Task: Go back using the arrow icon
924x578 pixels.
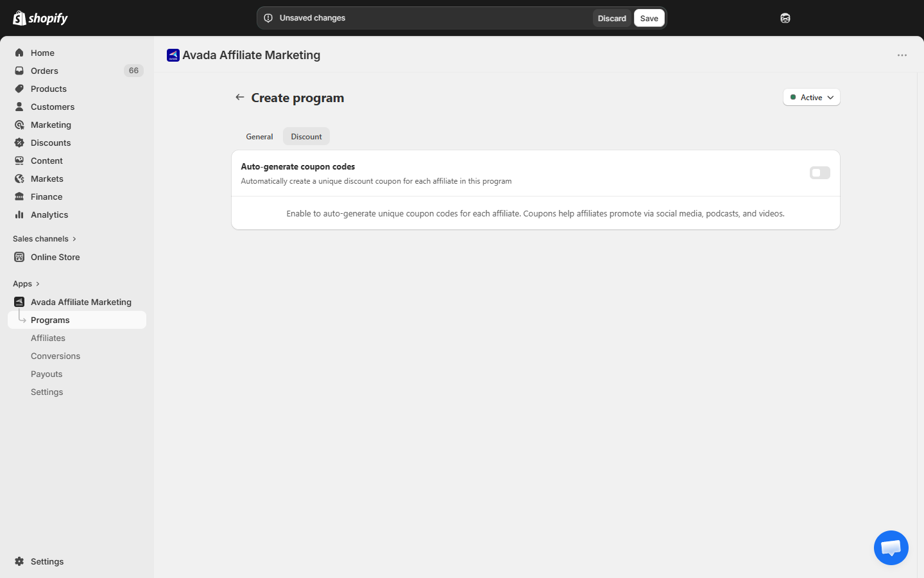Action: (x=240, y=97)
